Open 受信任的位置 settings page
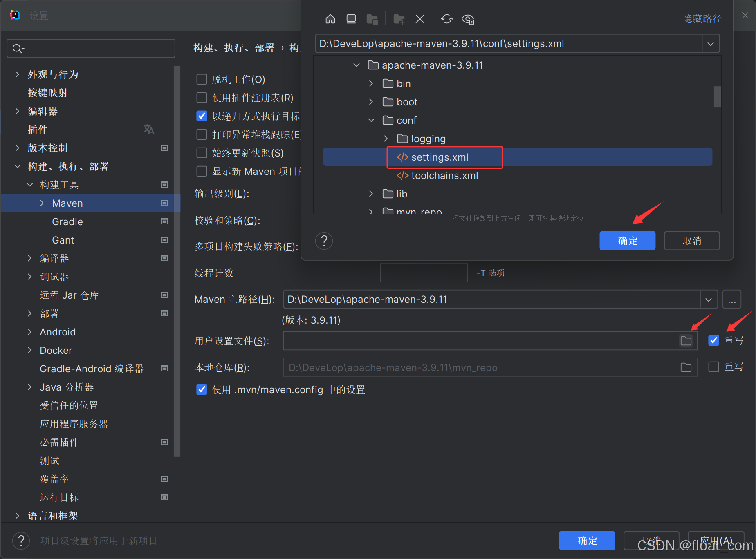The width and height of the screenshot is (756, 559). 69,405
